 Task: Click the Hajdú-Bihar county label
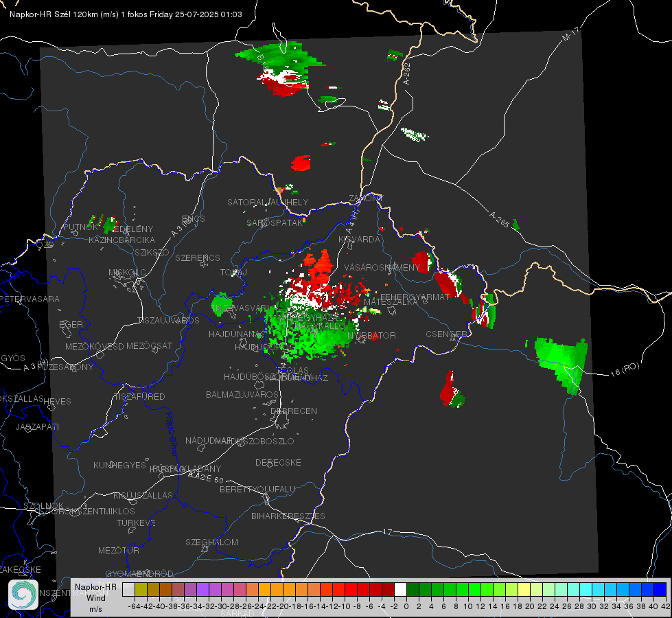click(172, 433)
